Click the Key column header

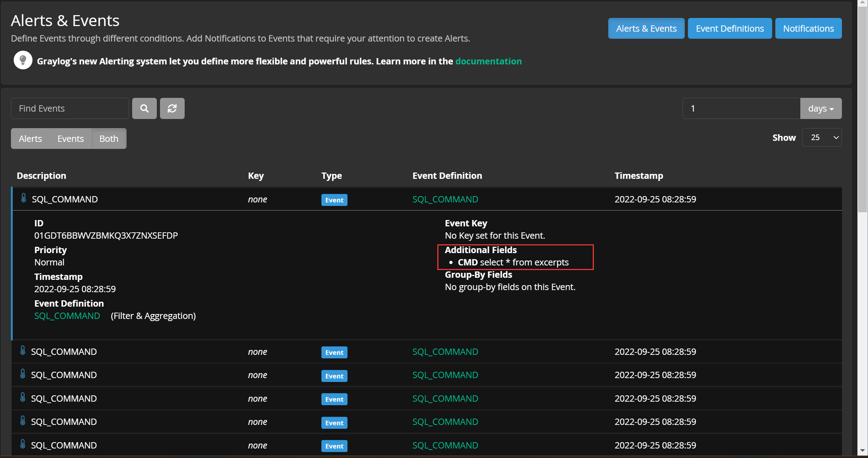(x=256, y=176)
